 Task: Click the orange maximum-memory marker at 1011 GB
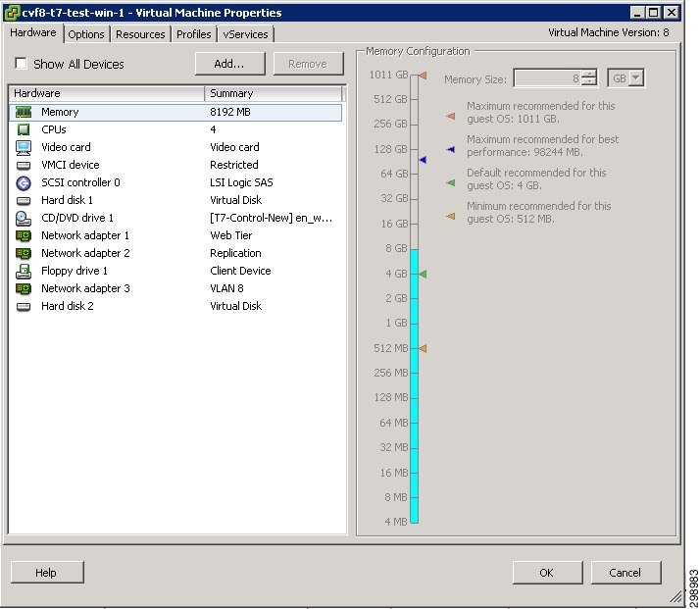423,76
